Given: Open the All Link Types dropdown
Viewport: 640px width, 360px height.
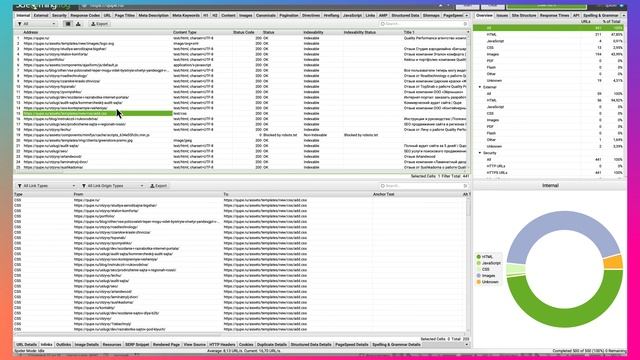Looking at the screenshot, I should (46, 186).
